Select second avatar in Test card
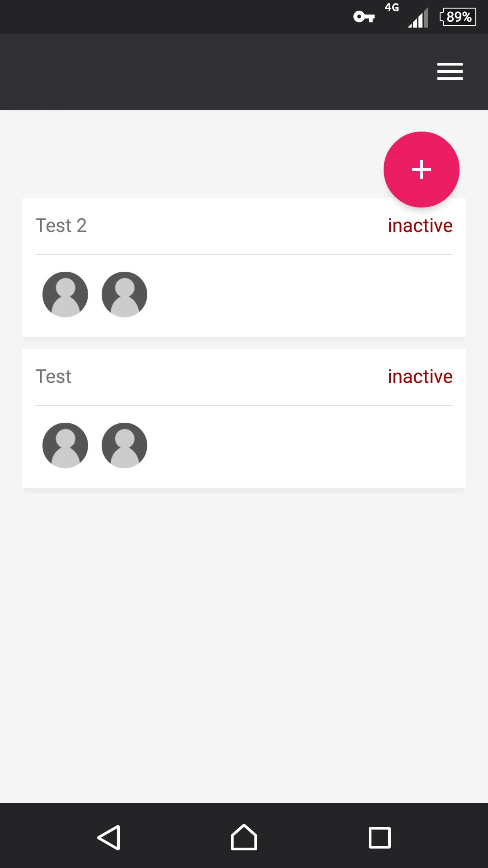The height and width of the screenshot is (868, 488). tap(124, 445)
